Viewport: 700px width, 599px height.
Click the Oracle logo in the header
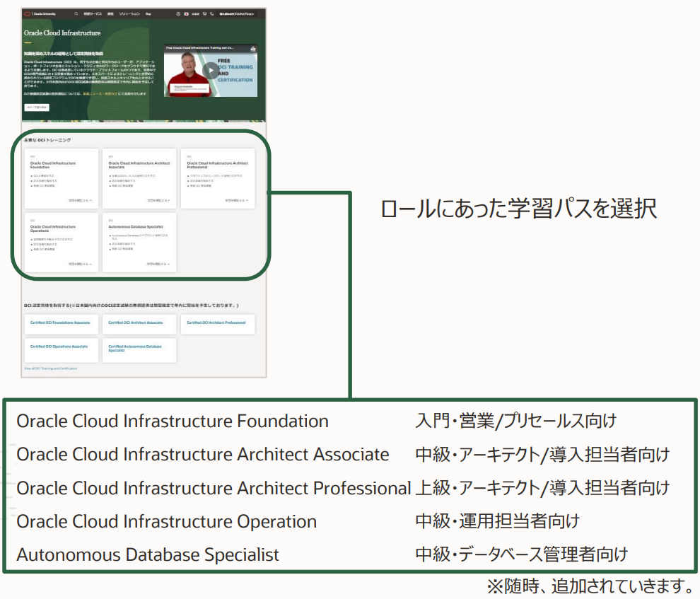pos(28,14)
